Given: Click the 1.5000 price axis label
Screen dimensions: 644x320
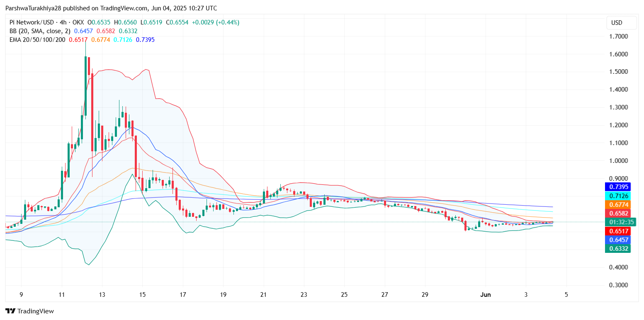Looking at the screenshot, I should (617, 72).
